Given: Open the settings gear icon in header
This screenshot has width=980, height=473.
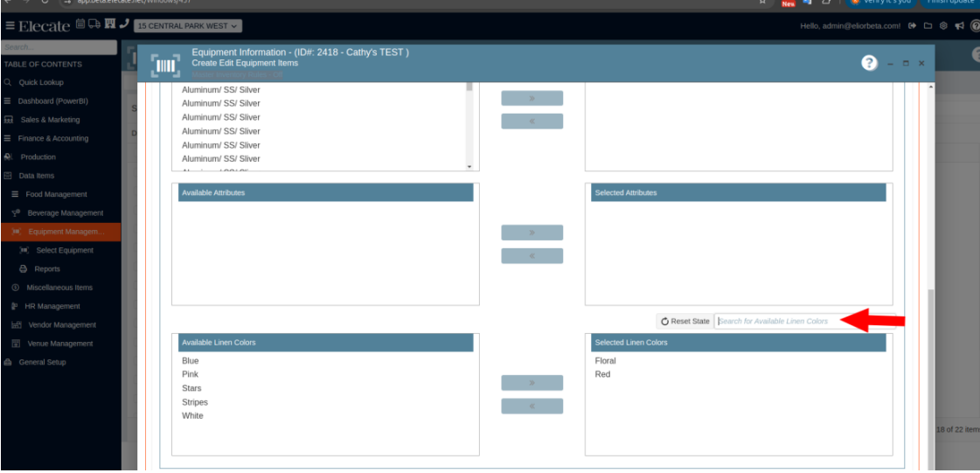Looking at the screenshot, I should coord(944,25).
